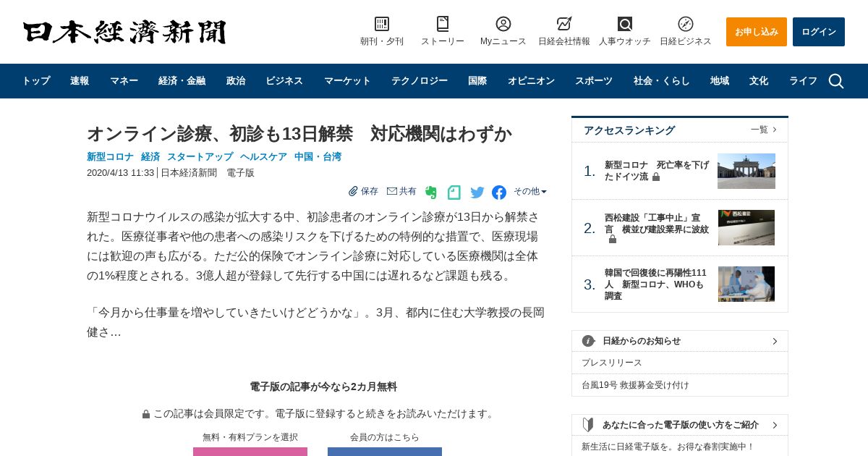This screenshot has height=456, width=868.
Task: Click the blue member login button
Action: coord(385,452)
